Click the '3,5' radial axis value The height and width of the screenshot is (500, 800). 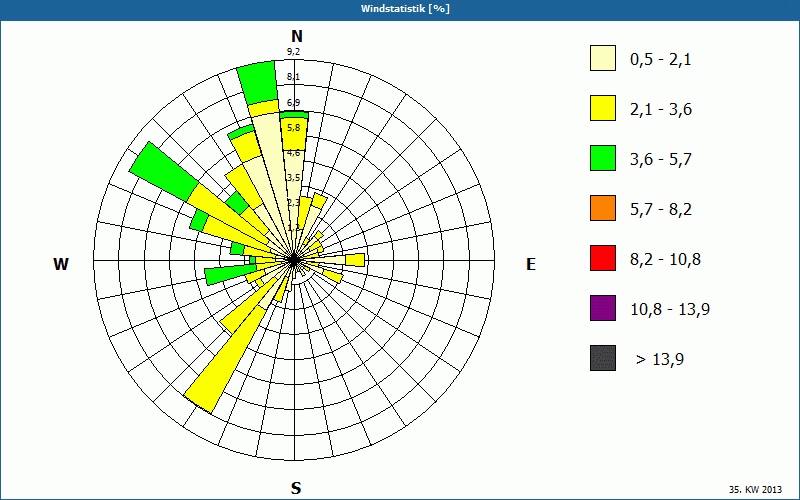293,178
